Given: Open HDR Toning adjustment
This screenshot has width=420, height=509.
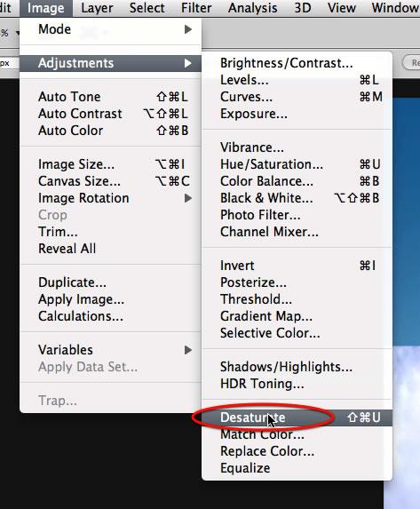Looking at the screenshot, I should coord(297,384).
